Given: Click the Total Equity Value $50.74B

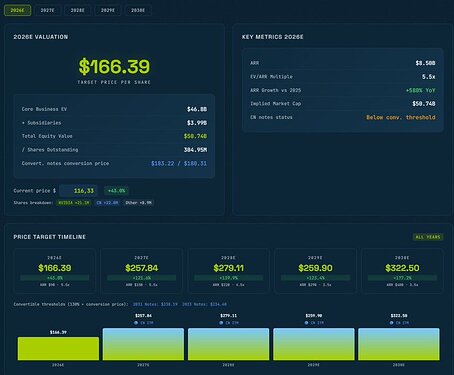Looking at the screenshot, I should click(195, 136).
